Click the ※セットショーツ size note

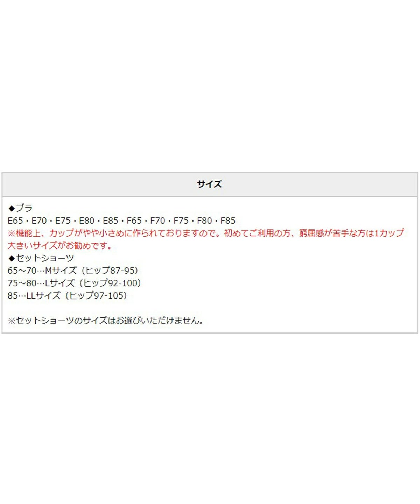tap(106, 321)
